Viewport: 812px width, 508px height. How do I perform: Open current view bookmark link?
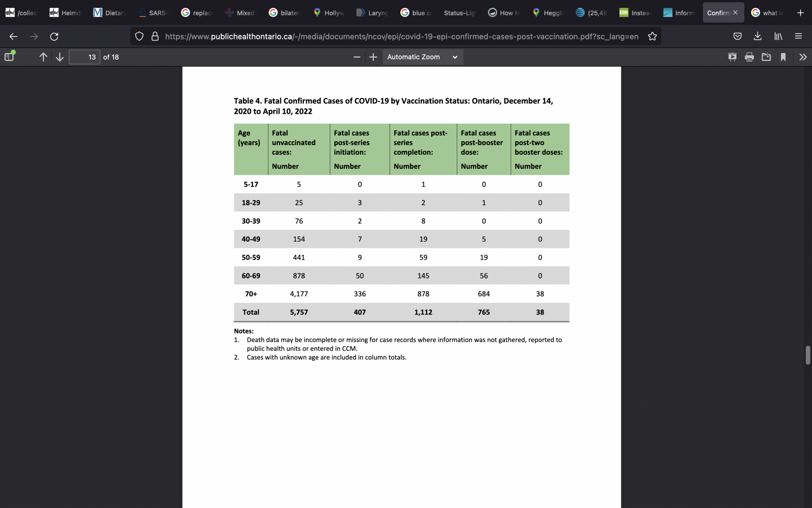pos(783,57)
